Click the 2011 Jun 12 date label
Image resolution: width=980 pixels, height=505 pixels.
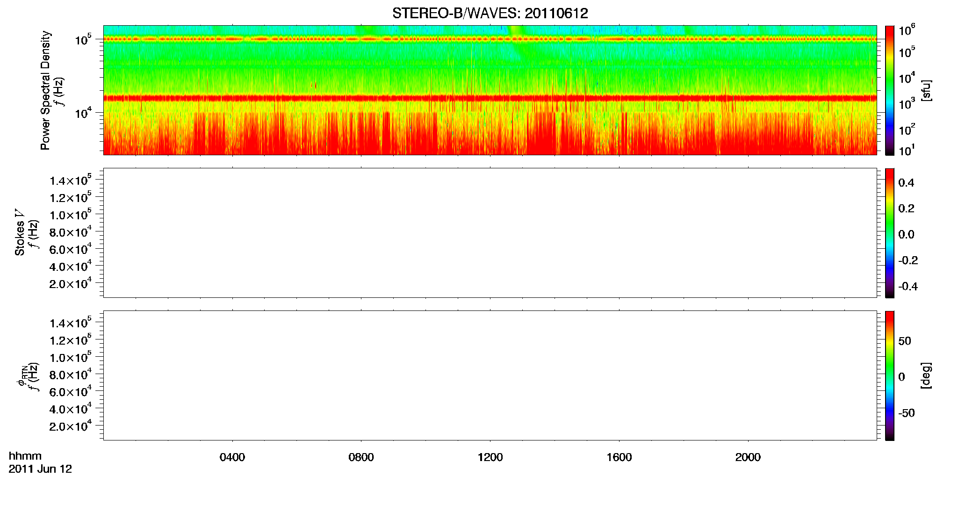click(x=40, y=469)
